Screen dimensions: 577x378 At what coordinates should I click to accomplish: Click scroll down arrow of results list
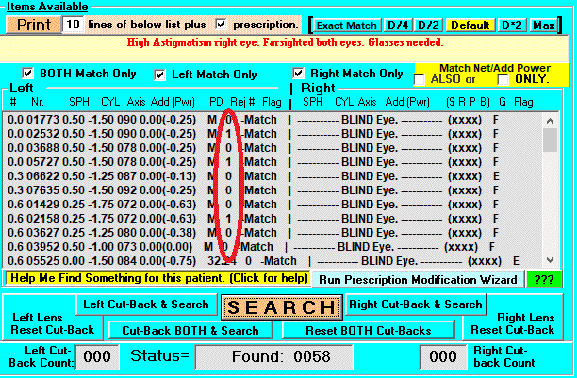(x=550, y=260)
